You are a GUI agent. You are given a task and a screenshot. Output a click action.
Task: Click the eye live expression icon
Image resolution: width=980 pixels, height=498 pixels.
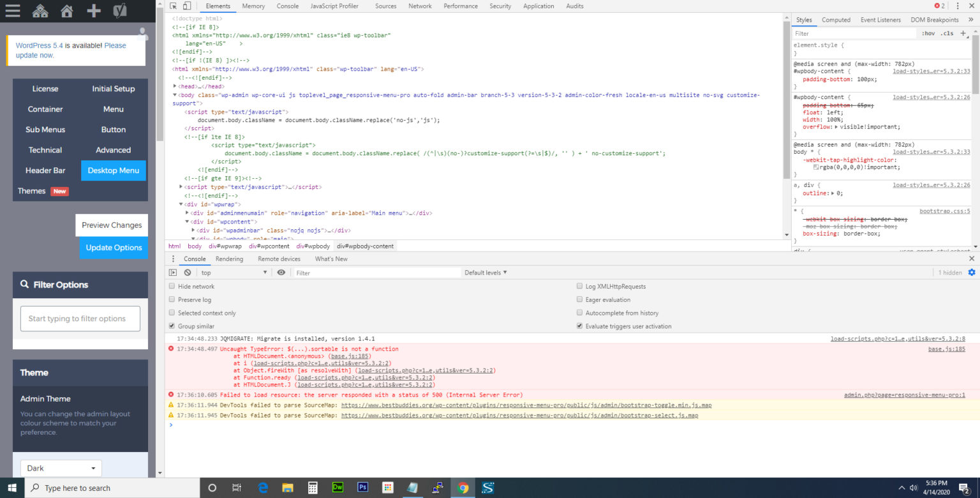tap(281, 273)
